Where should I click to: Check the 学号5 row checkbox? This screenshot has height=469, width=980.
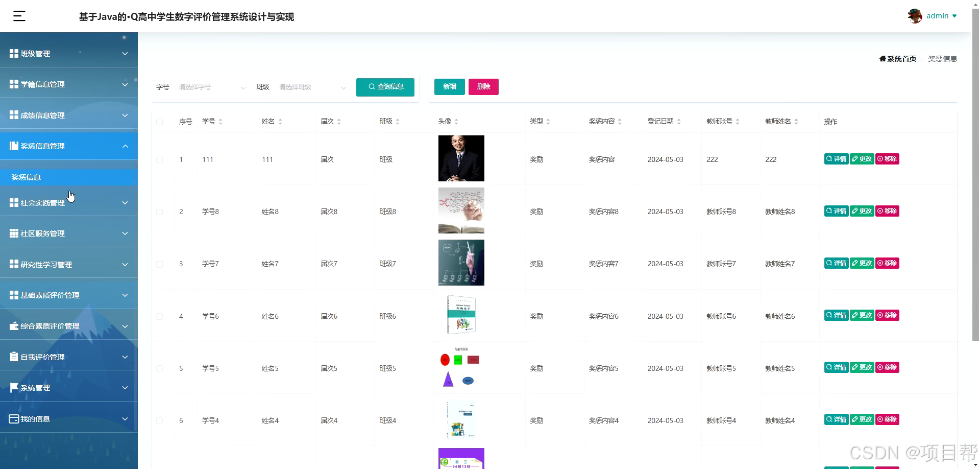160,369
